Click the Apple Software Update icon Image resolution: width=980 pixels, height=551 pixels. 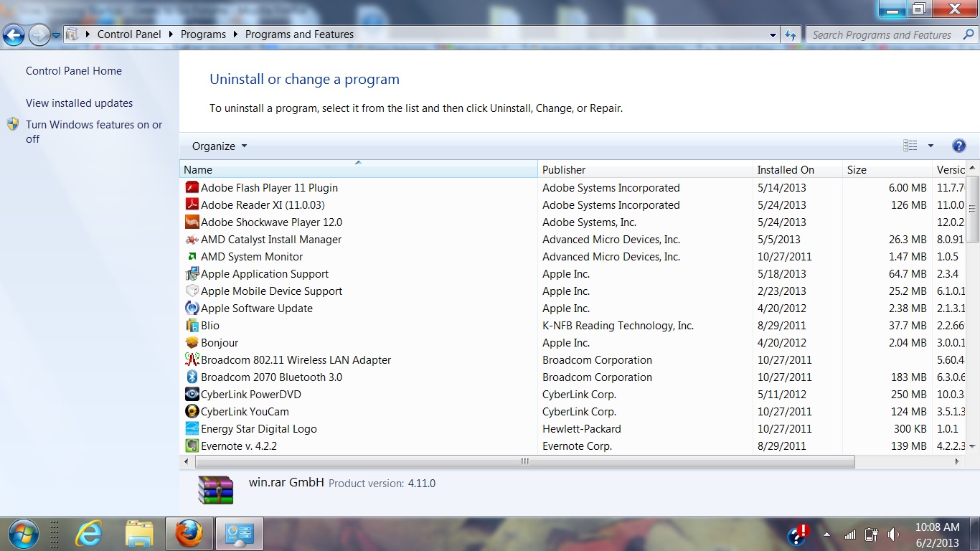pyautogui.click(x=192, y=309)
